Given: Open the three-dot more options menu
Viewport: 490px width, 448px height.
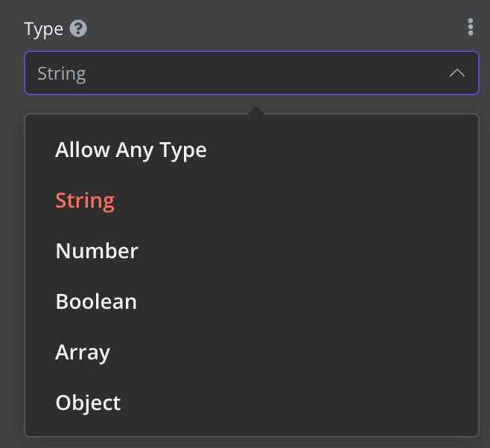Looking at the screenshot, I should click(470, 28).
